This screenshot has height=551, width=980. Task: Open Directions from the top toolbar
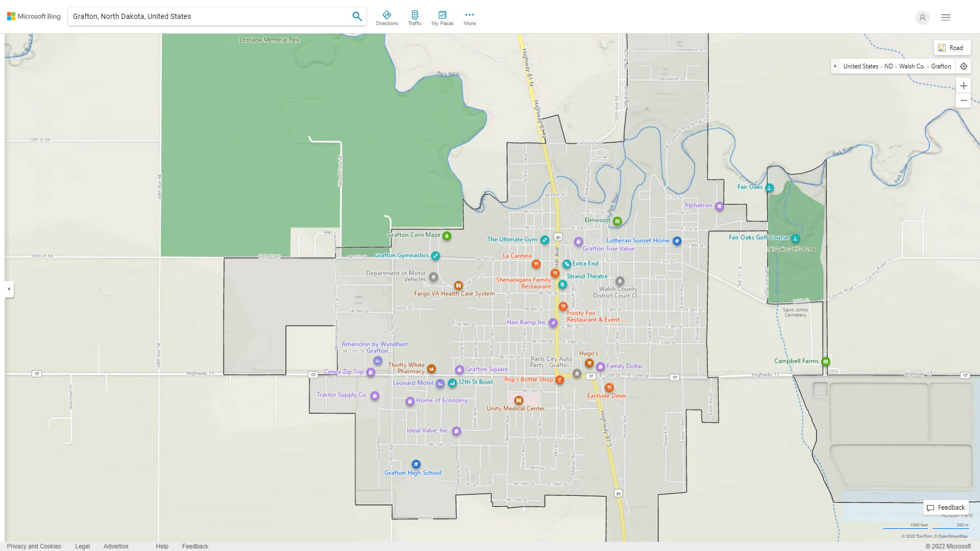387,17
